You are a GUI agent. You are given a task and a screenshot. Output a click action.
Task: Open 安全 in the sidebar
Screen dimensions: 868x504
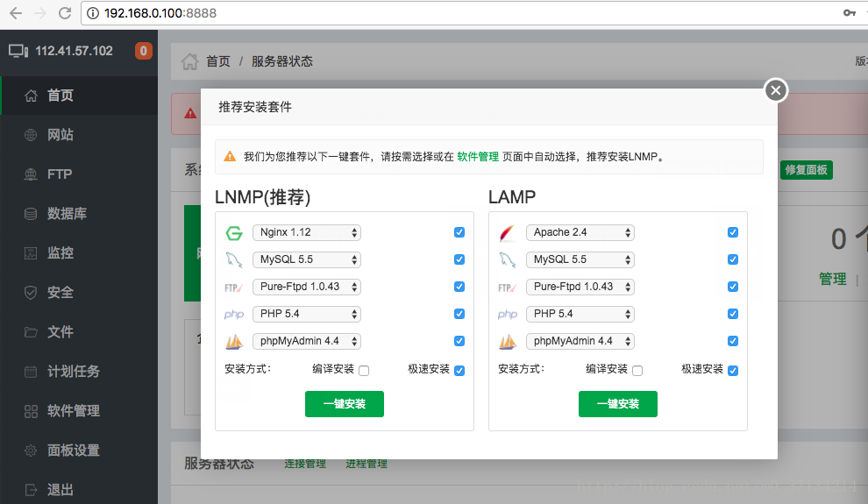tap(79, 292)
